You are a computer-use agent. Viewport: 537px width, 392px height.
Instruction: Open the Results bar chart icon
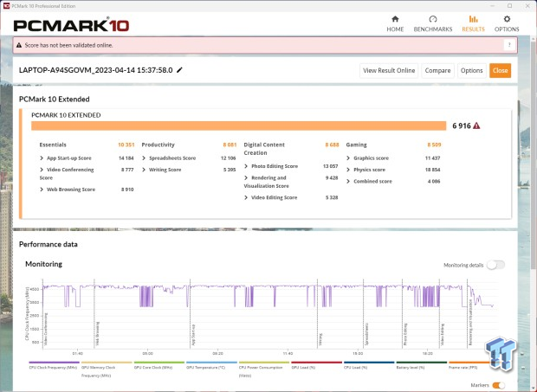(x=473, y=19)
